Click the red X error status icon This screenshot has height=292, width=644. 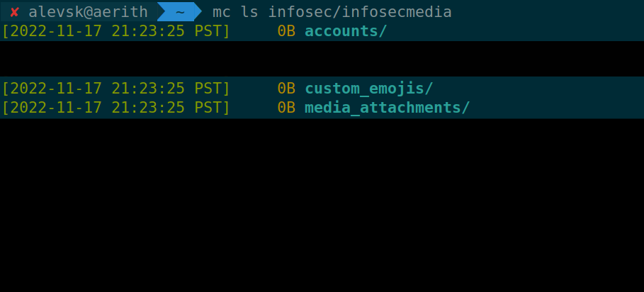14,12
